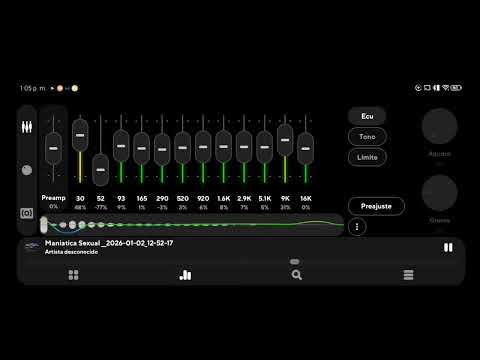Viewport: 480px width, 360px height.
Task: Click the 93 Hz band slider knob
Action: (x=121, y=146)
